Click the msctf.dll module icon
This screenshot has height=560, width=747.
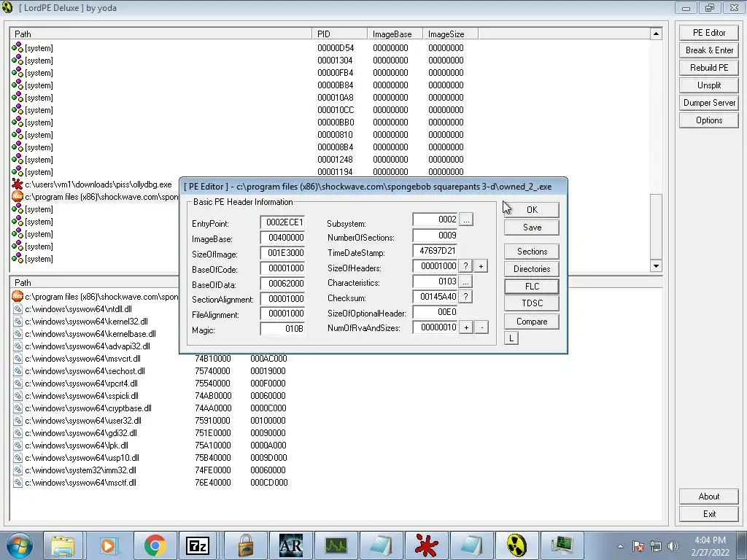[18, 483]
